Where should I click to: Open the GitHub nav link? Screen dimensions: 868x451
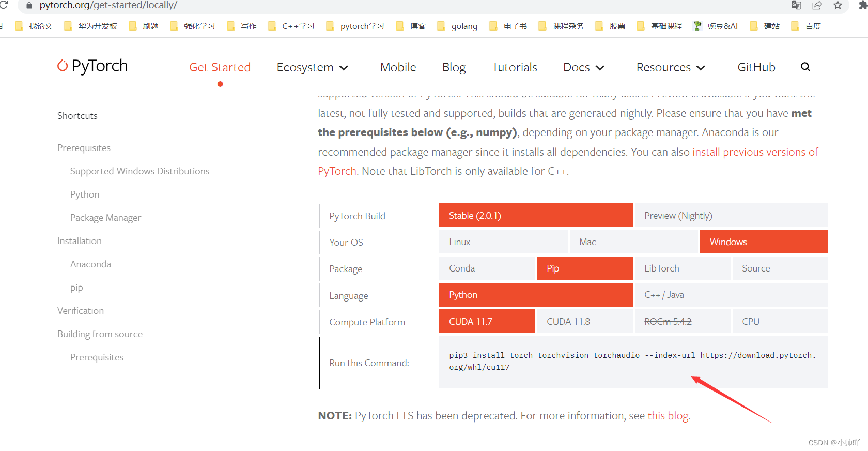point(756,67)
